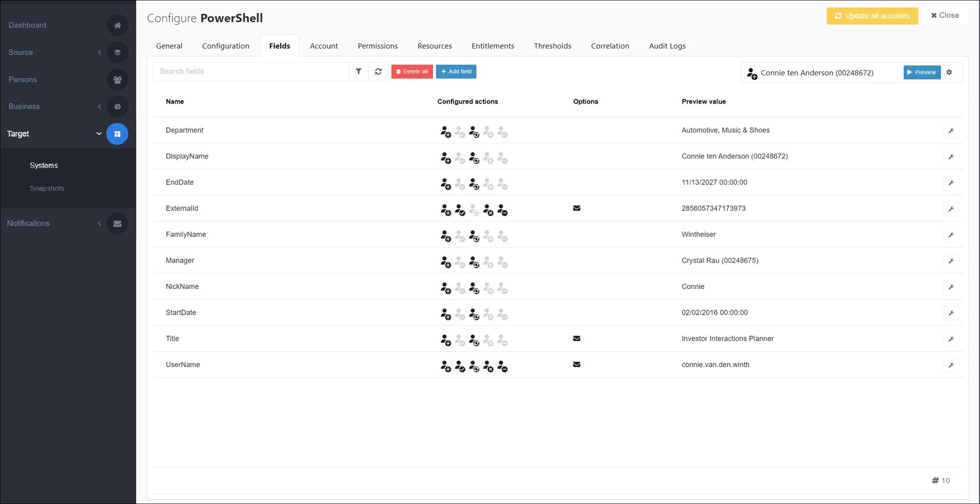Click the create-account action icon for Department
Screen dimensions: 980x504
(x=446, y=132)
